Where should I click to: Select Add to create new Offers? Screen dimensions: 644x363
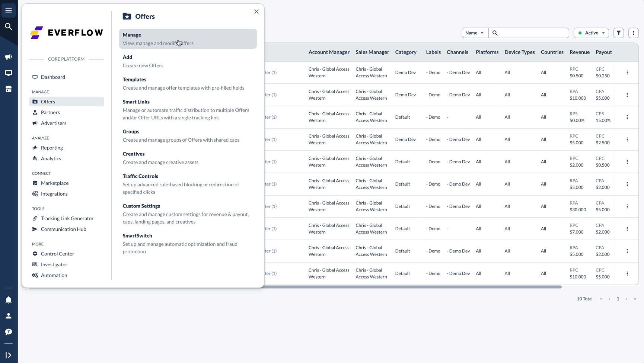(188, 61)
